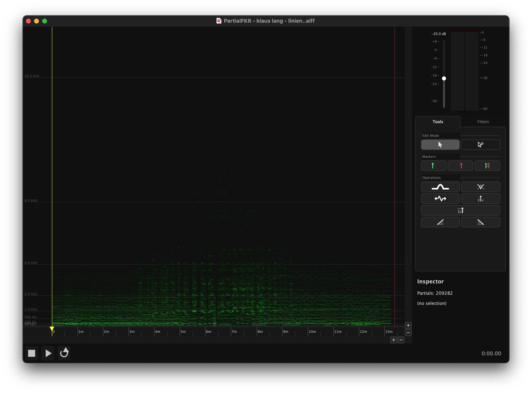
Task: Click the loop return playback button
Action: point(64,353)
